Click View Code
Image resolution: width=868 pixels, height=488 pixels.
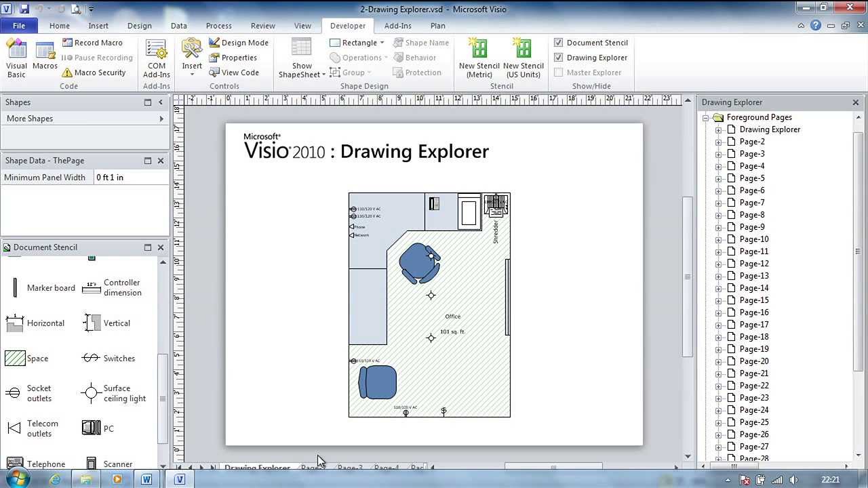pos(234,73)
